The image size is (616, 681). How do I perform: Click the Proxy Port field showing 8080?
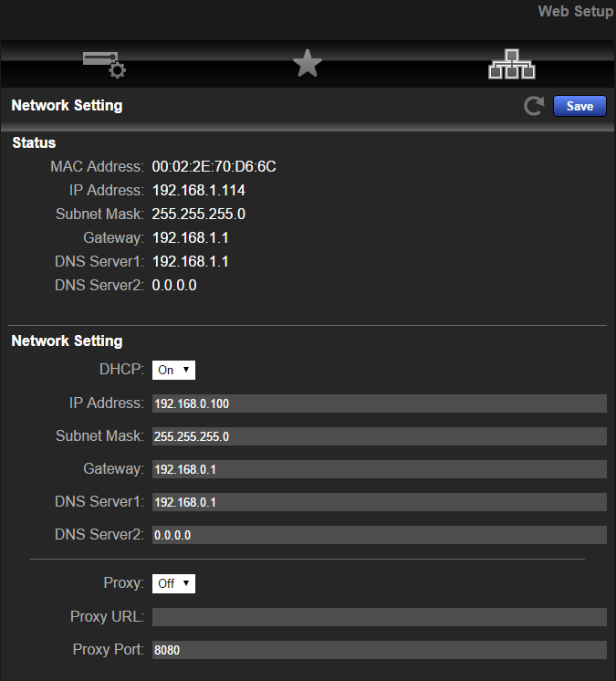[379, 650]
